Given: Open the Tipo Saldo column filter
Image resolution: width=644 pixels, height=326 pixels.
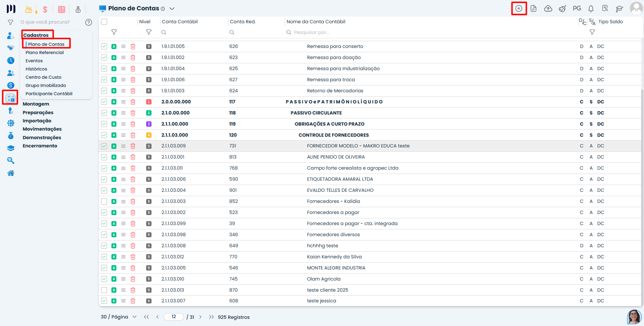Looking at the screenshot, I should (592, 32).
